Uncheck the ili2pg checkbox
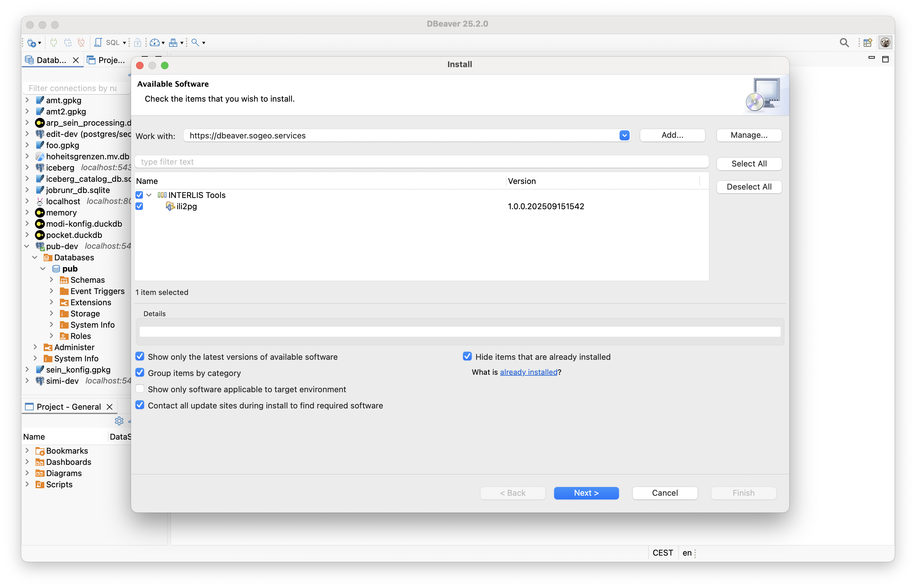Image resolution: width=916 pixels, height=588 pixels. pos(139,206)
